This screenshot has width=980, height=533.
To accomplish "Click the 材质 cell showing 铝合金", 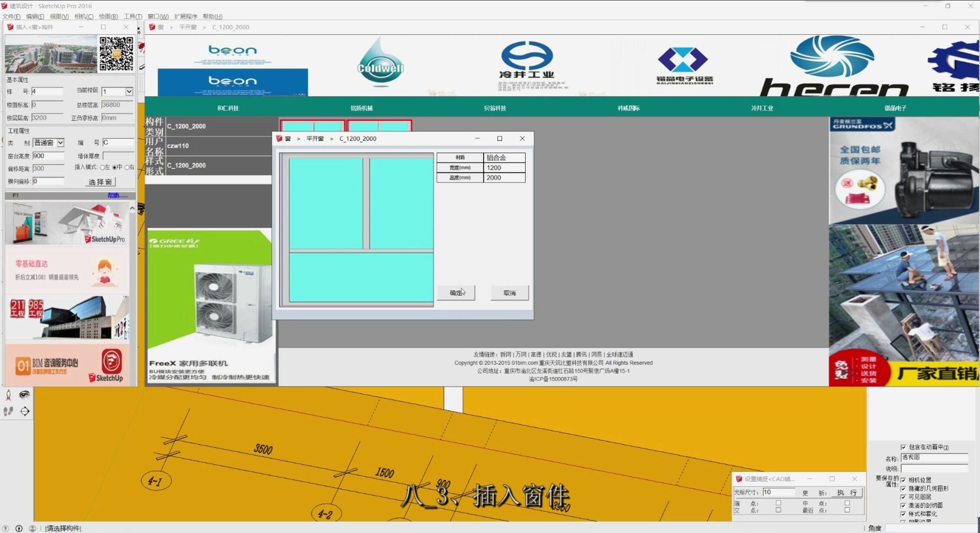I will coord(504,158).
